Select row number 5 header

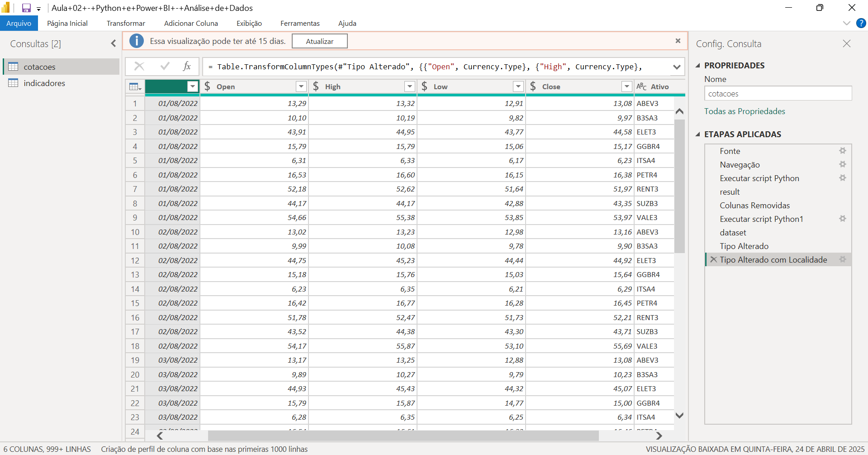click(x=135, y=160)
